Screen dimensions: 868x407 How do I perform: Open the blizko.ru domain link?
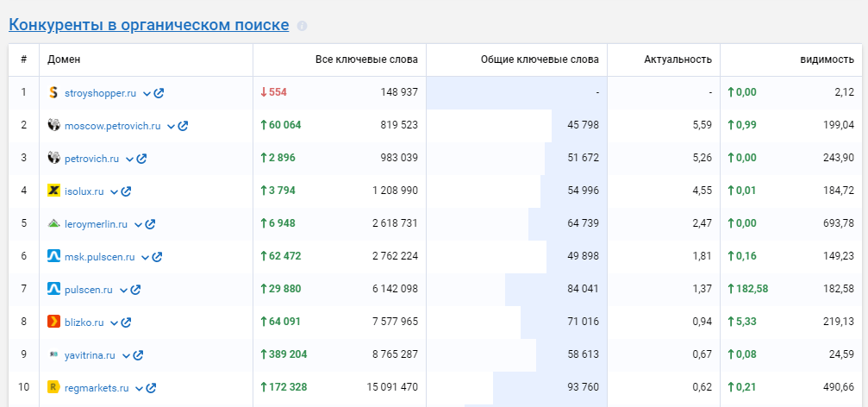[84, 322]
